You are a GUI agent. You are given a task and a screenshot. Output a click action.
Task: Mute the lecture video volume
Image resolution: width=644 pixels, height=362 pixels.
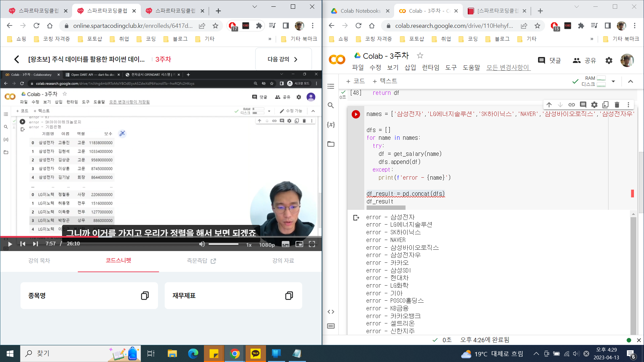pyautogui.click(x=202, y=244)
